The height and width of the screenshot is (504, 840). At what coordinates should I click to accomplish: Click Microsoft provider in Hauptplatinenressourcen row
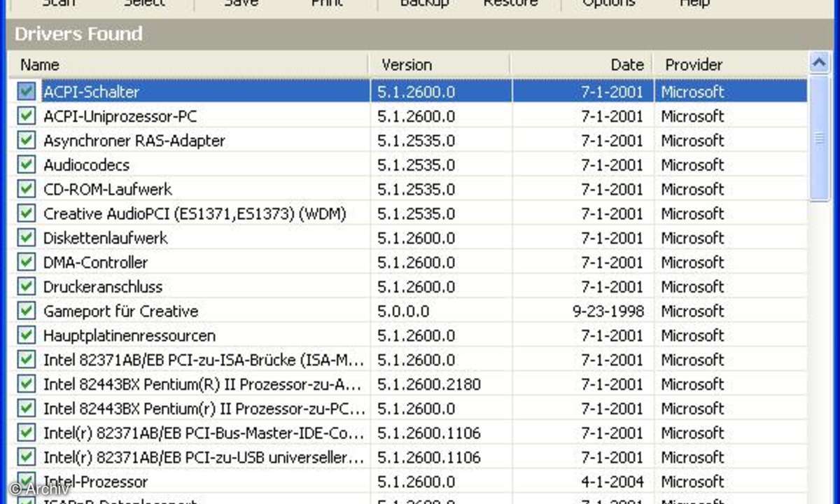(692, 335)
